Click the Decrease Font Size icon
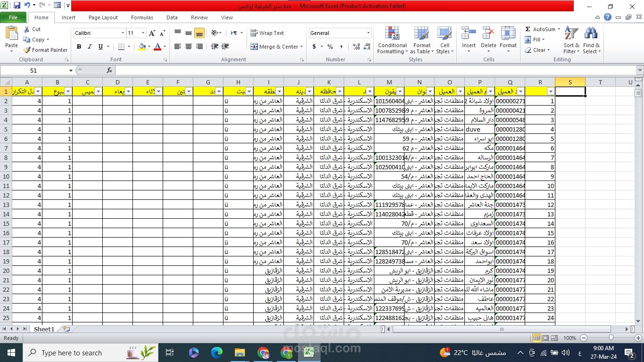This screenshot has width=644, height=362. coord(162,33)
